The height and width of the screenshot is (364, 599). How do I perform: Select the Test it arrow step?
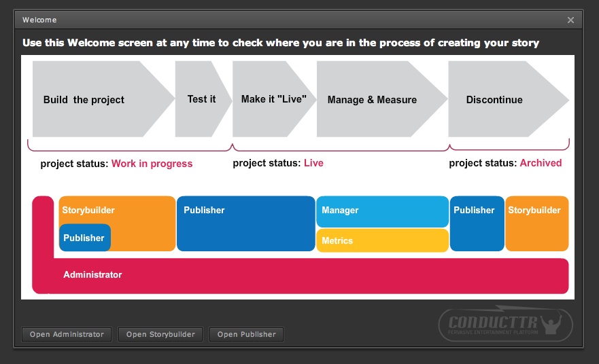tap(203, 99)
